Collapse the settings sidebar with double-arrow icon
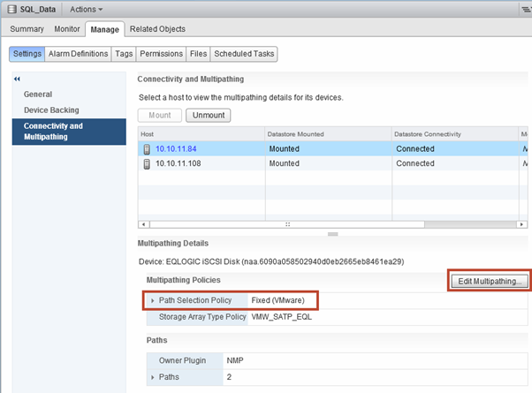 [17, 79]
